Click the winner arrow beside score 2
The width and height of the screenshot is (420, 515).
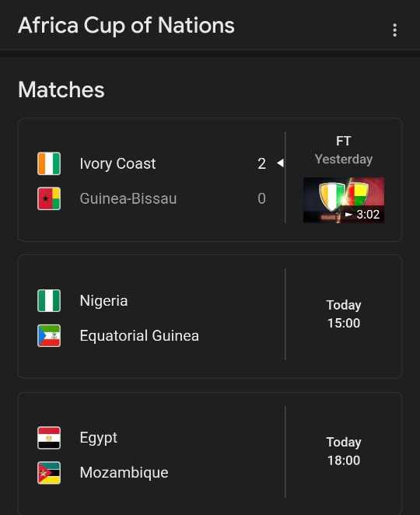tap(280, 163)
